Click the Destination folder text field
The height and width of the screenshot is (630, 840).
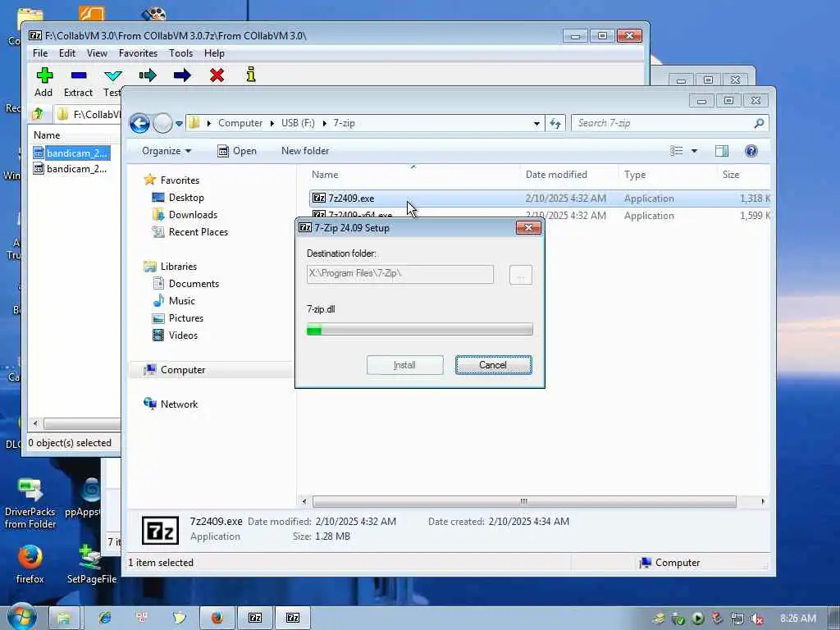[400, 274]
